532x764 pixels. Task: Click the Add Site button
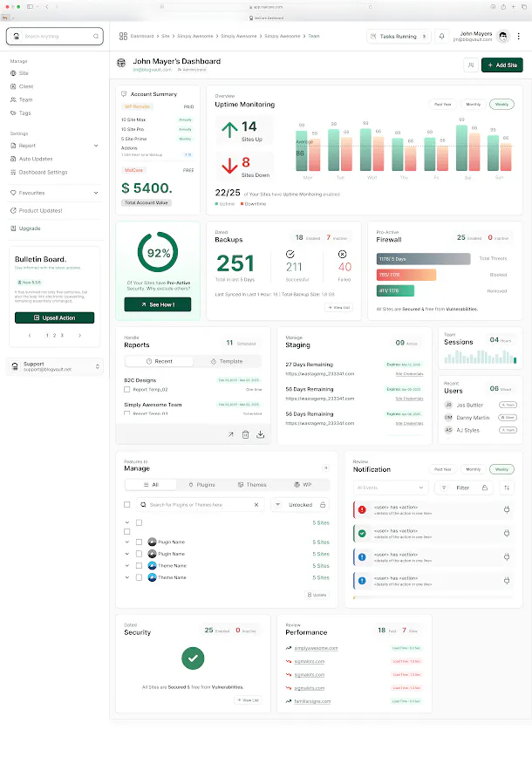coord(502,65)
